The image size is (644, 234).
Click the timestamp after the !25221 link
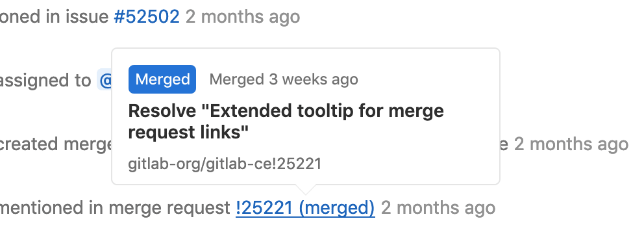pyautogui.click(x=438, y=208)
